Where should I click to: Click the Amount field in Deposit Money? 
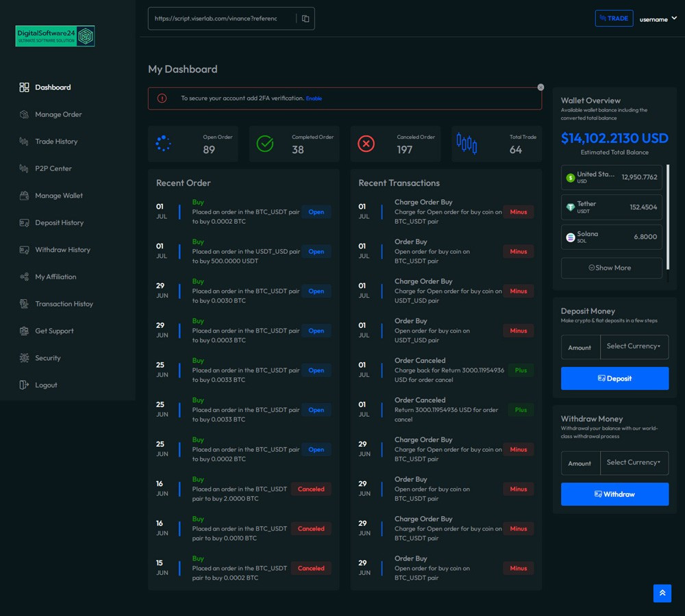[x=580, y=347]
